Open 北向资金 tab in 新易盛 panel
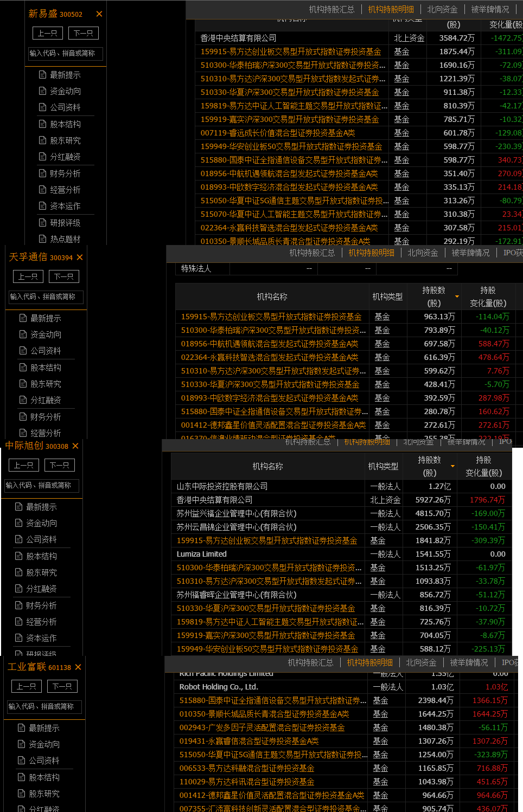Image resolution: width=523 pixels, height=812 pixels. 442,9
